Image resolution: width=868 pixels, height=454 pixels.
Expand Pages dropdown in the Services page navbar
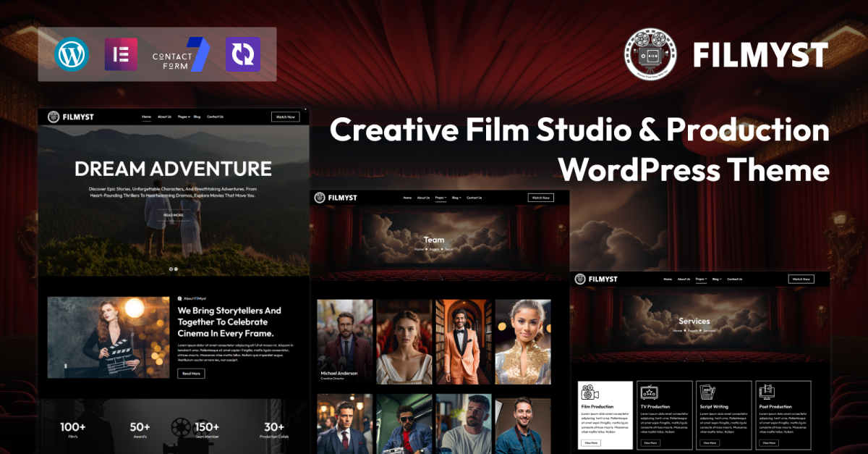pyautogui.click(x=700, y=279)
